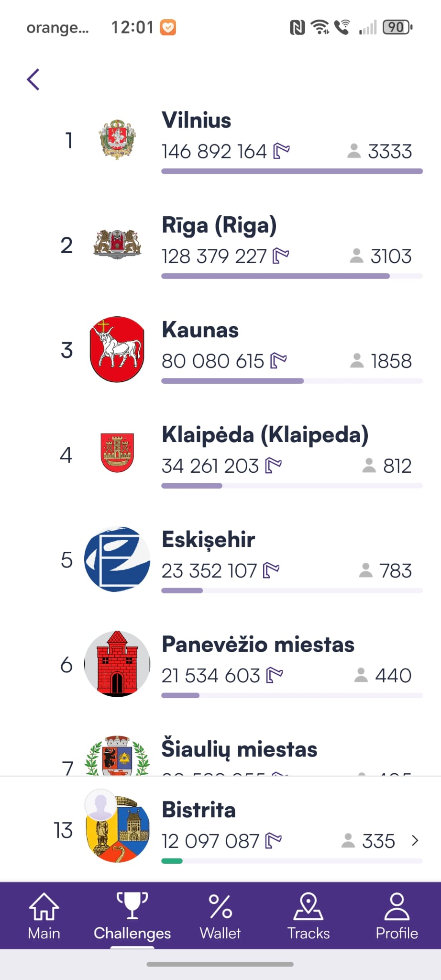Image resolution: width=441 pixels, height=980 pixels.
Task: Open the Vilnius city name
Action: tap(196, 120)
